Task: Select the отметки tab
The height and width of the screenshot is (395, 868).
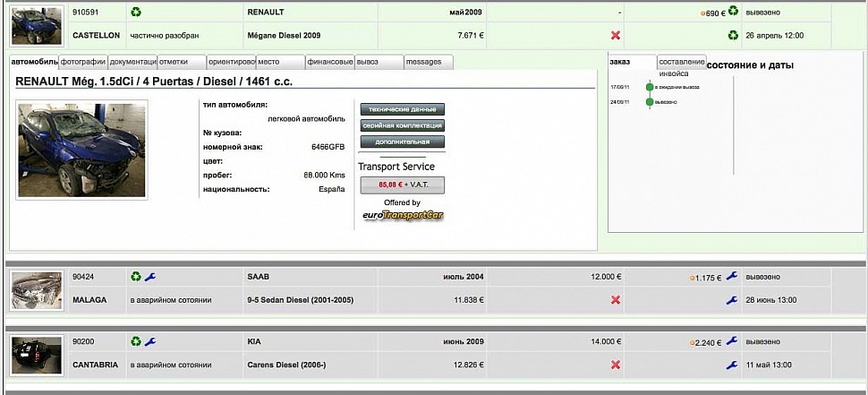Action: (x=183, y=62)
